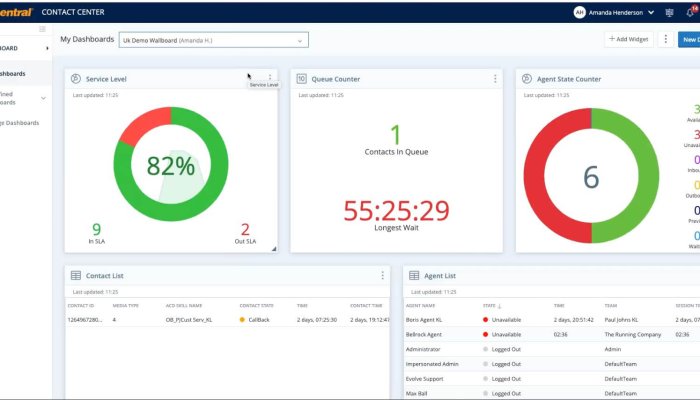Click the 82% service level value

(x=171, y=166)
